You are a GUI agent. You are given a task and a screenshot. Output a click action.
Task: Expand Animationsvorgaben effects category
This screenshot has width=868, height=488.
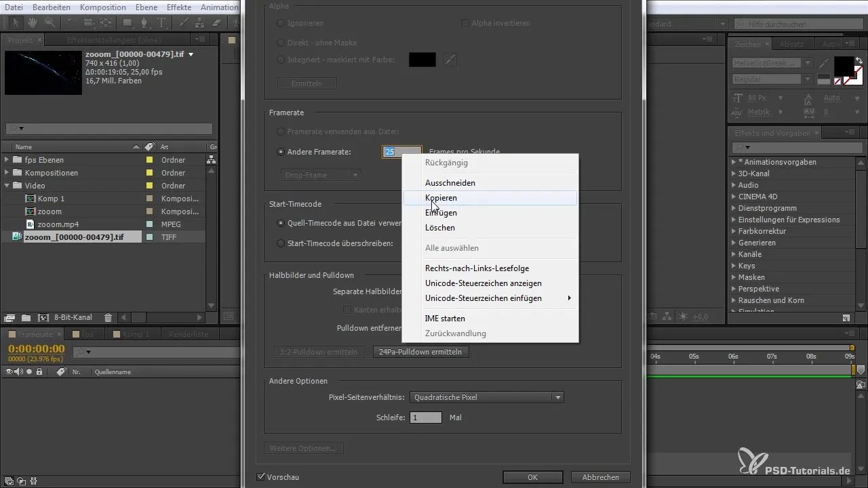point(733,162)
